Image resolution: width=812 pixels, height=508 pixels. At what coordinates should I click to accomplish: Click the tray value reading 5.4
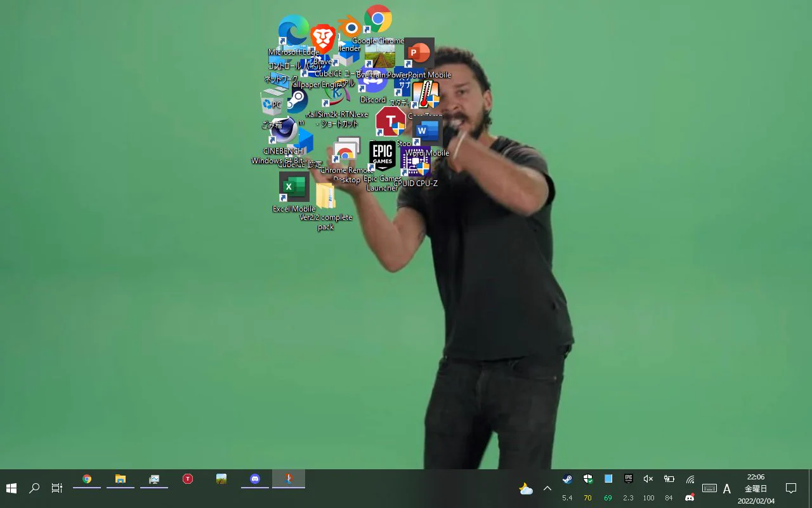click(567, 498)
